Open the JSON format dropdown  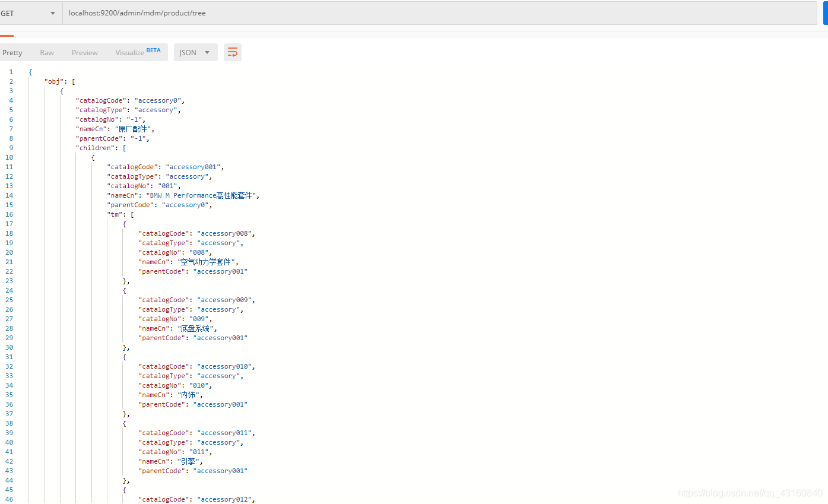195,53
